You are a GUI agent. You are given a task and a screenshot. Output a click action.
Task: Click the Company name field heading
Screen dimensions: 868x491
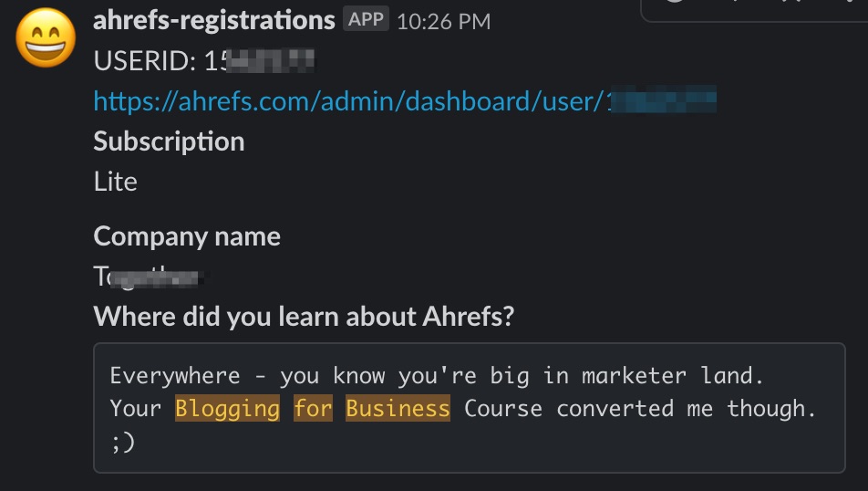coord(187,236)
